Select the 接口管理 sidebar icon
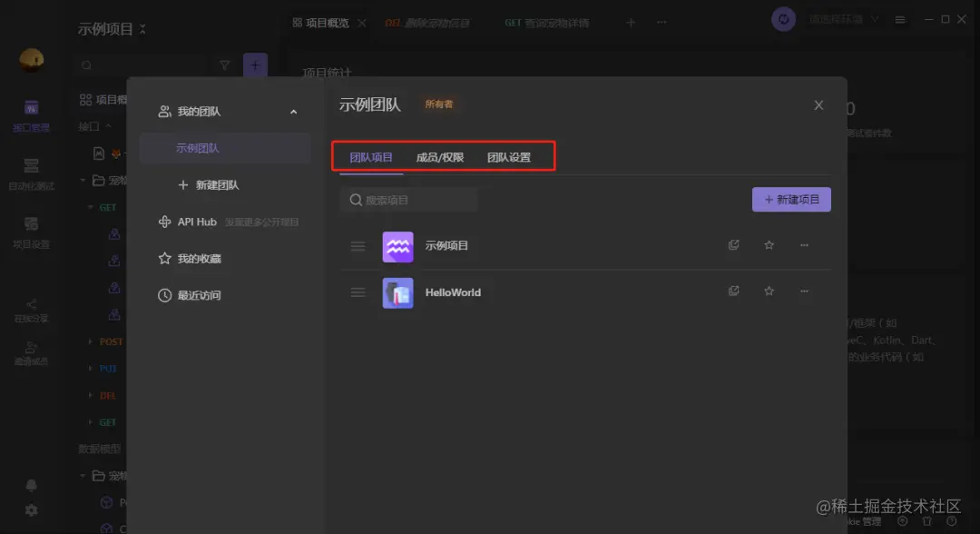This screenshot has height=534, width=980. [32, 109]
